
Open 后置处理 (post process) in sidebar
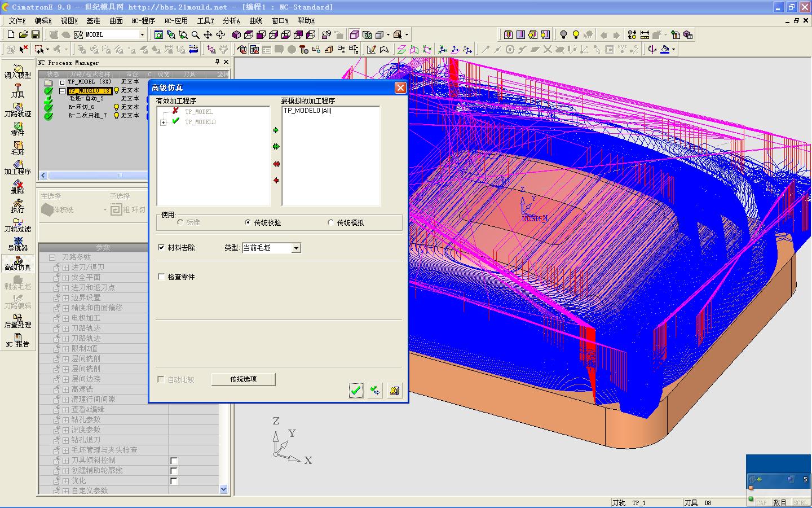17,321
